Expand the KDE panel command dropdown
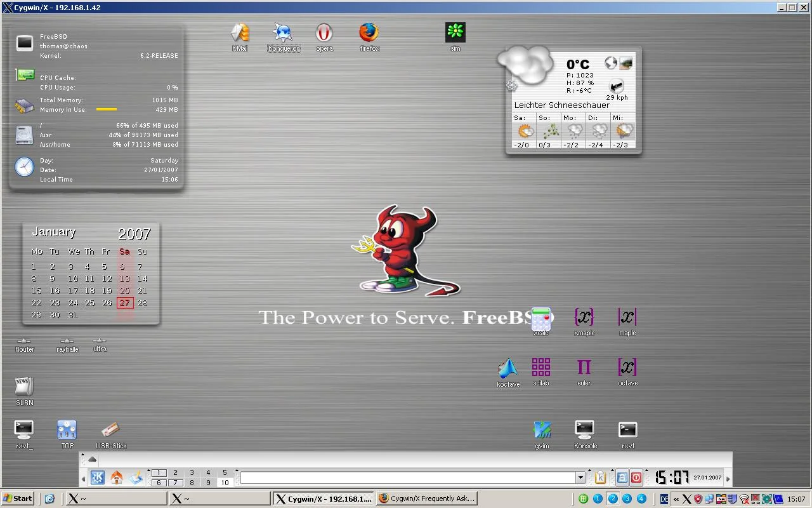 [x=580, y=478]
